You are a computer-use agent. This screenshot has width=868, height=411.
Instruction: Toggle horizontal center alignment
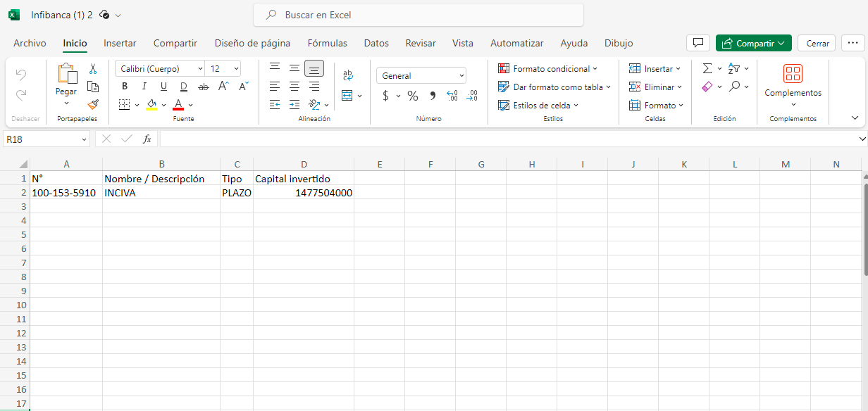coord(294,87)
